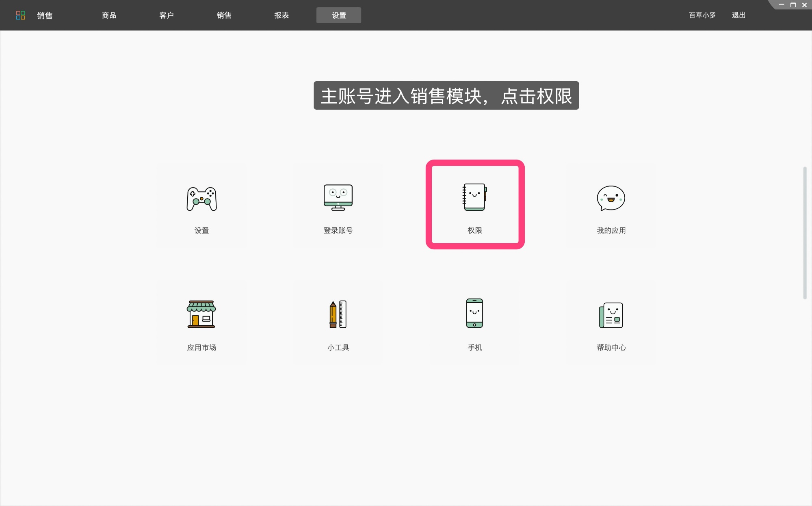The height and width of the screenshot is (506, 812).
Task: Open the 应用市场 shop icon tile
Action: [201, 323]
